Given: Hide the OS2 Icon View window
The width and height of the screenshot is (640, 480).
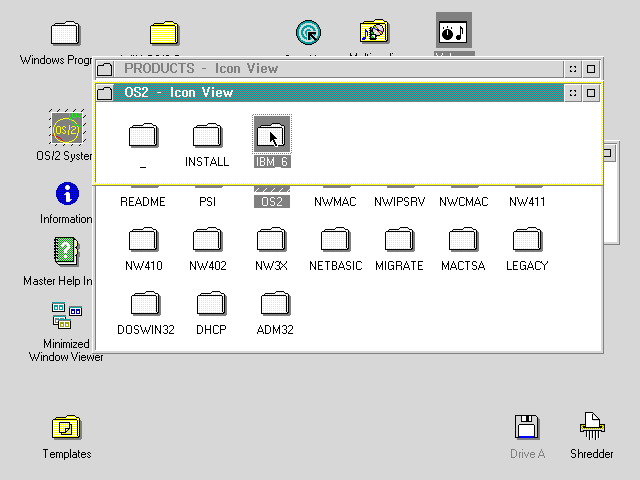Looking at the screenshot, I should click(x=573, y=93).
